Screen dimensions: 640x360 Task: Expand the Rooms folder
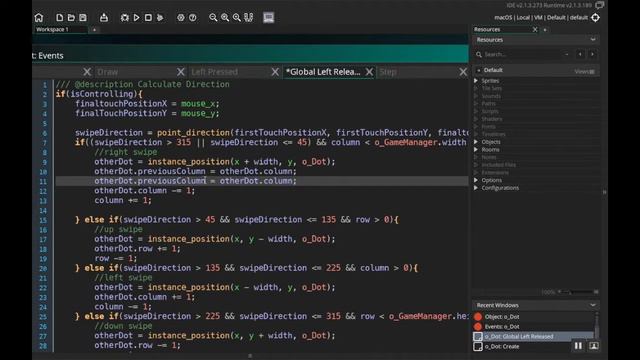point(476,150)
